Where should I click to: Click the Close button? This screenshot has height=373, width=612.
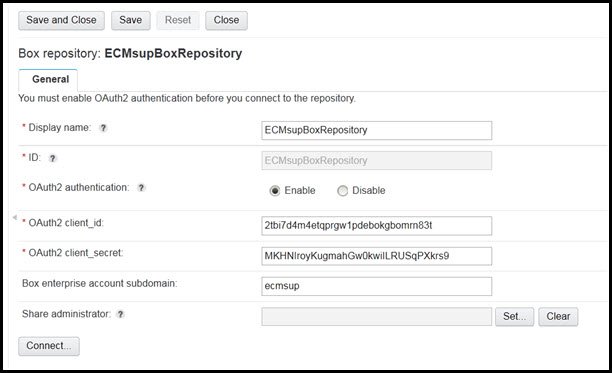click(x=226, y=20)
